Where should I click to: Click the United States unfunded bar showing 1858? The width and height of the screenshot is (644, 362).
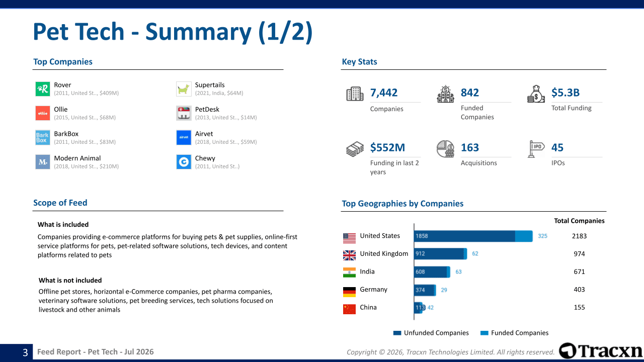pos(465,236)
